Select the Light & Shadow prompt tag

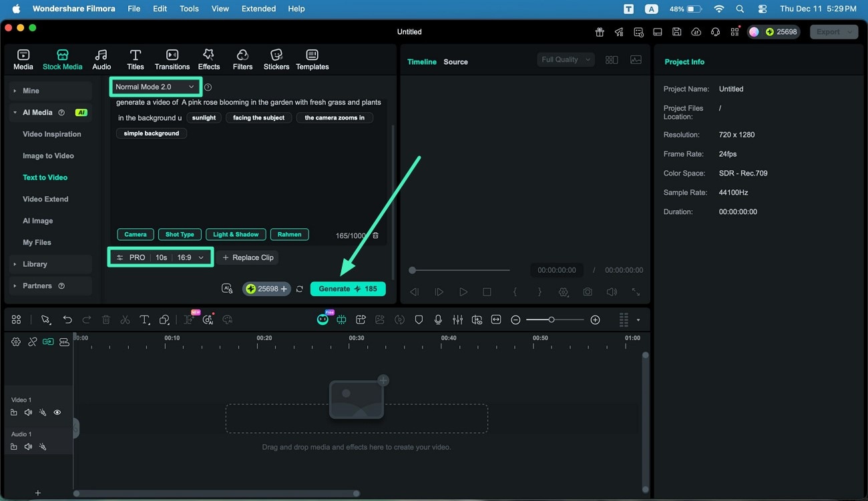pyautogui.click(x=236, y=235)
